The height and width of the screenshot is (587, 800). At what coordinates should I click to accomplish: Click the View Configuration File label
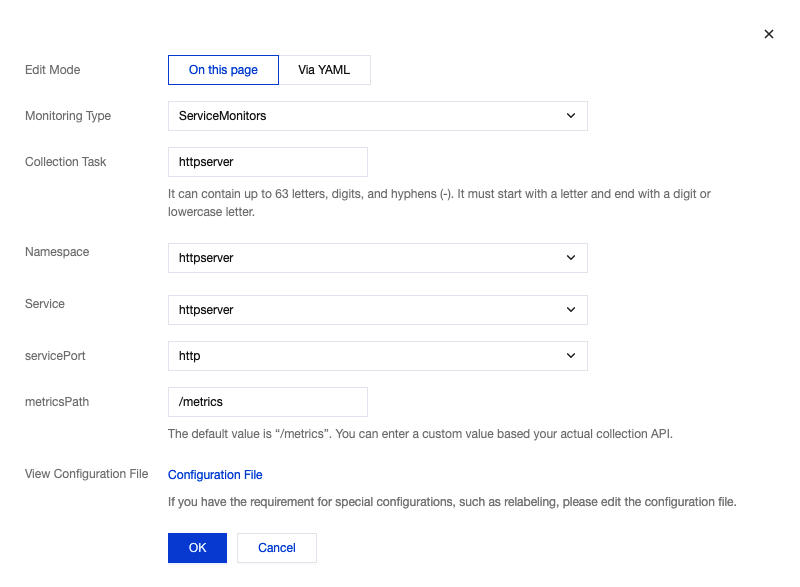click(x=86, y=474)
